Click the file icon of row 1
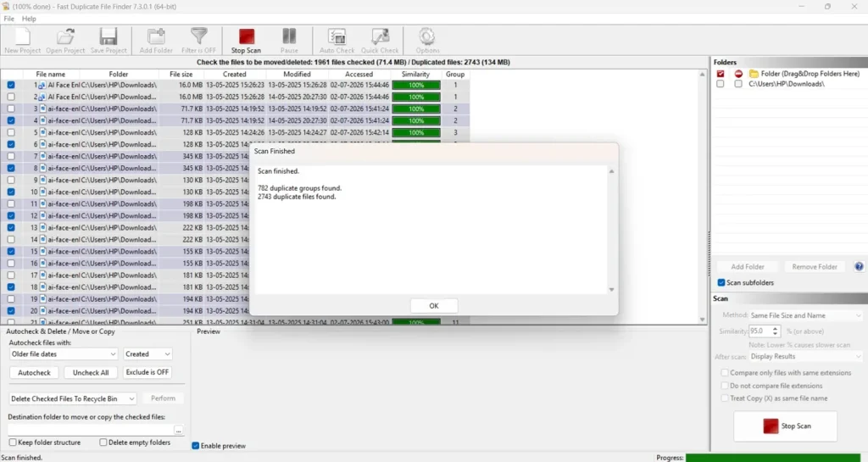This screenshot has width=868, height=462. pos(42,86)
